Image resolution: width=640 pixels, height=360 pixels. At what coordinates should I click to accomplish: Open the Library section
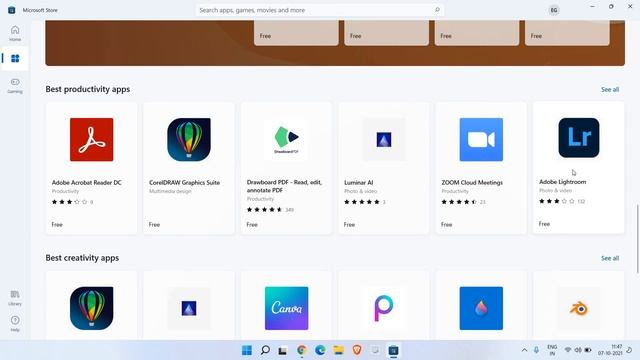15,298
